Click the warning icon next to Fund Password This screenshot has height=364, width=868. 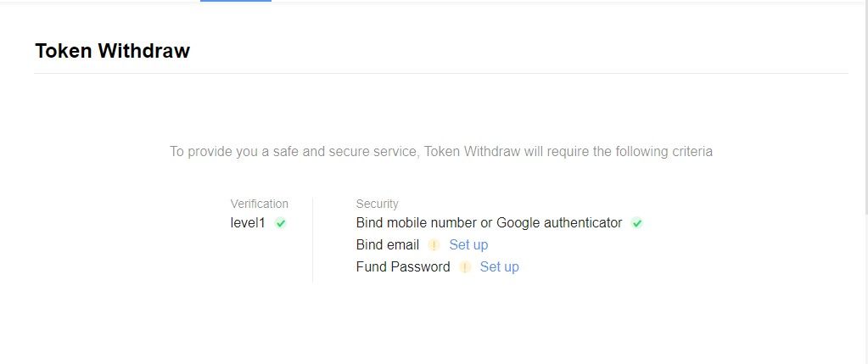[x=465, y=267]
